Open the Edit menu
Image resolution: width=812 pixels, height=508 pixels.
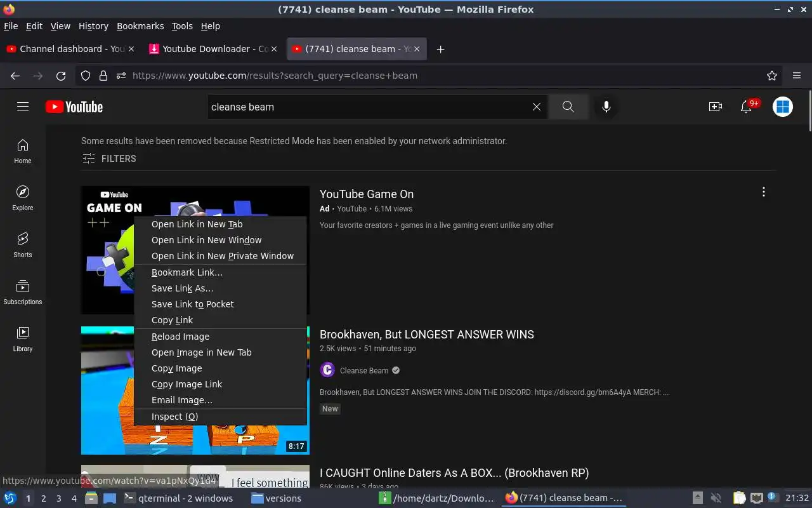pyautogui.click(x=34, y=26)
